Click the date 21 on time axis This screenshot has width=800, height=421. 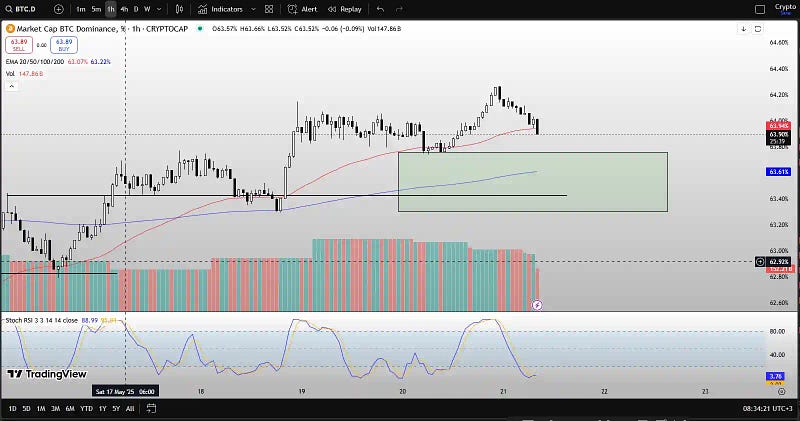click(504, 391)
